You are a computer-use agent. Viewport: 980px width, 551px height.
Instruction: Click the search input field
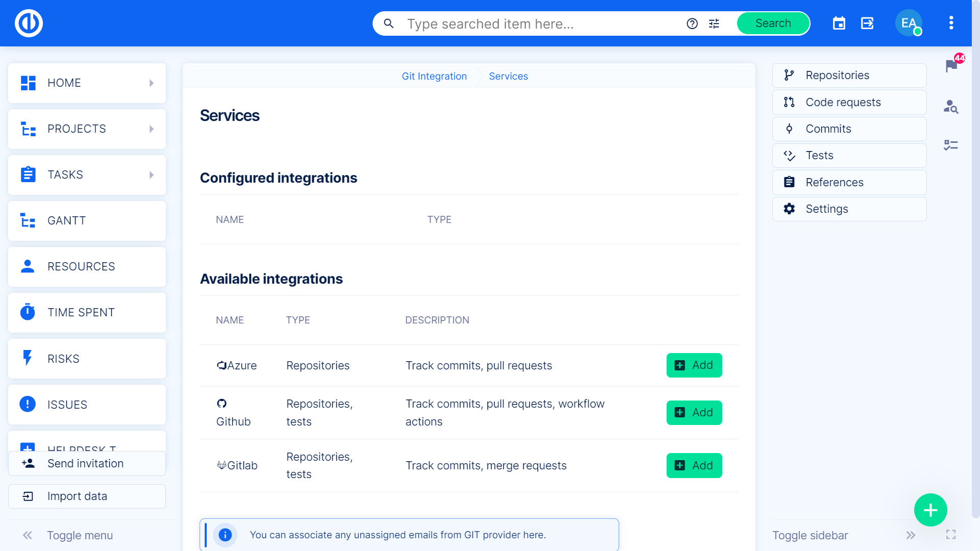pyautogui.click(x=541, y=24)
